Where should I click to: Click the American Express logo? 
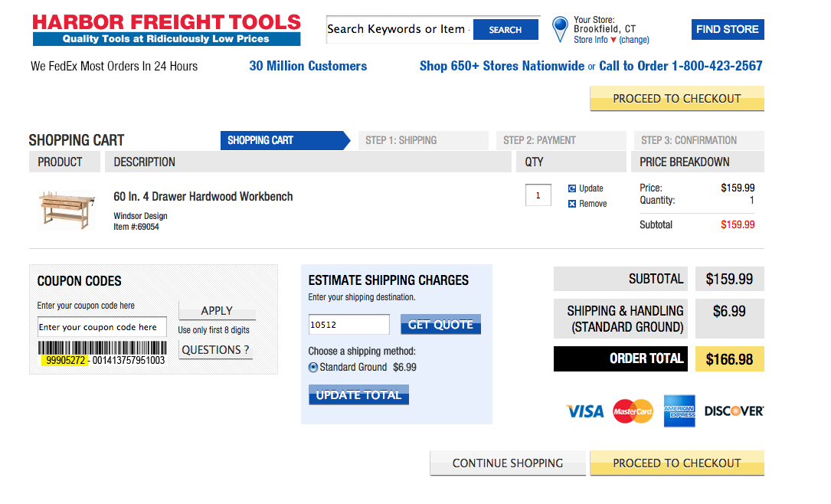pos(679,411)
